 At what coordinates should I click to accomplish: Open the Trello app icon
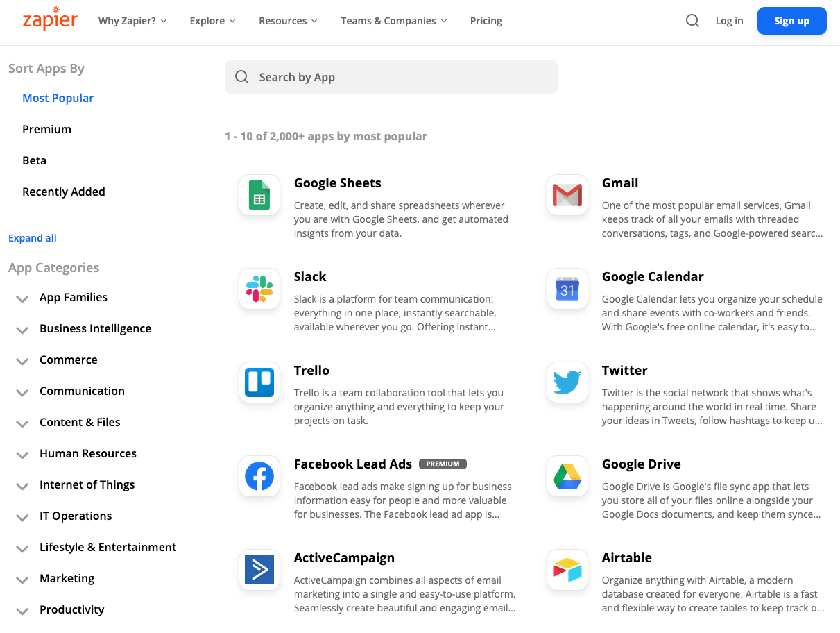click(x=259, y=382)
